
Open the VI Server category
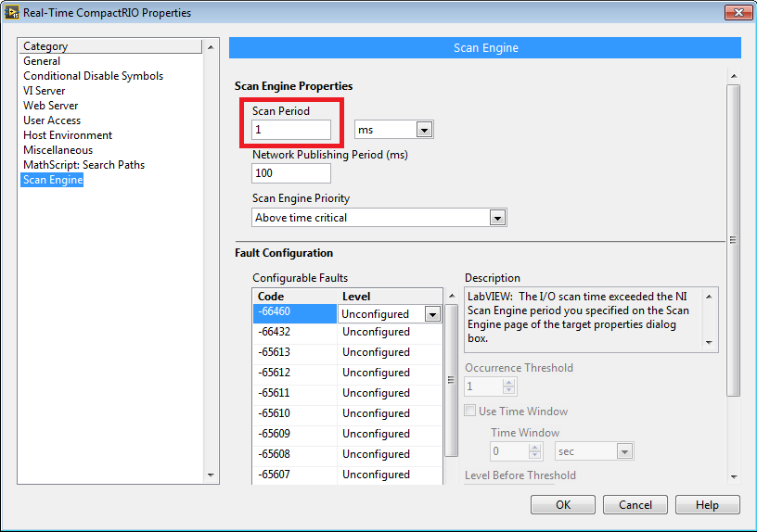(x=45, y=91)
